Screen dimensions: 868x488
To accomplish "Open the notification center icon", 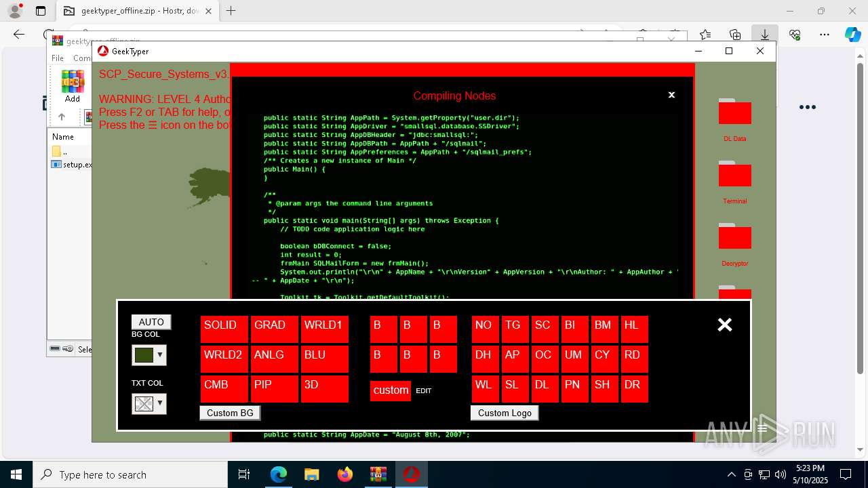I will (846, 474).
